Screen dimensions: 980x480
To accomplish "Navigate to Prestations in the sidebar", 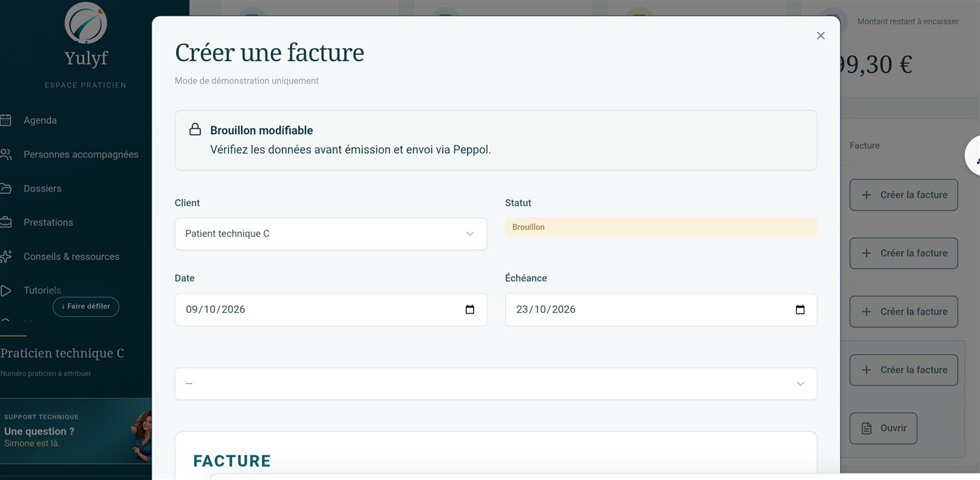I will (x=48, y=222).
